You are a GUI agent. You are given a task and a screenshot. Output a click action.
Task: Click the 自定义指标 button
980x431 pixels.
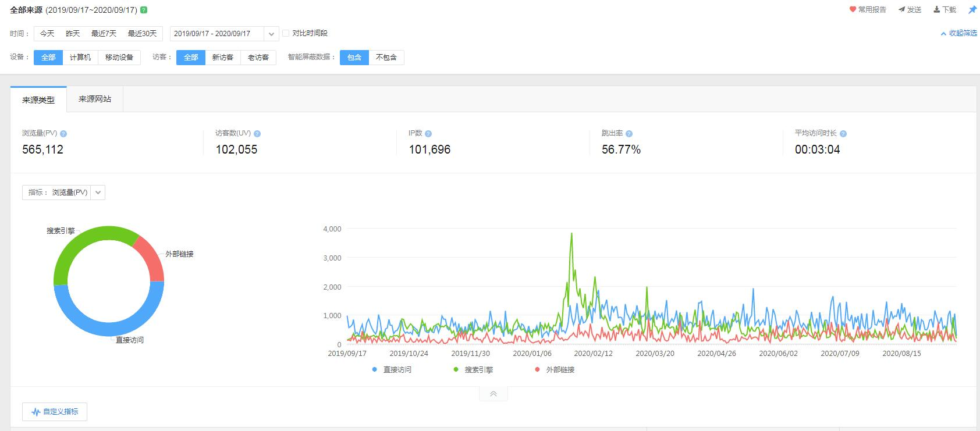coord(55,412)
